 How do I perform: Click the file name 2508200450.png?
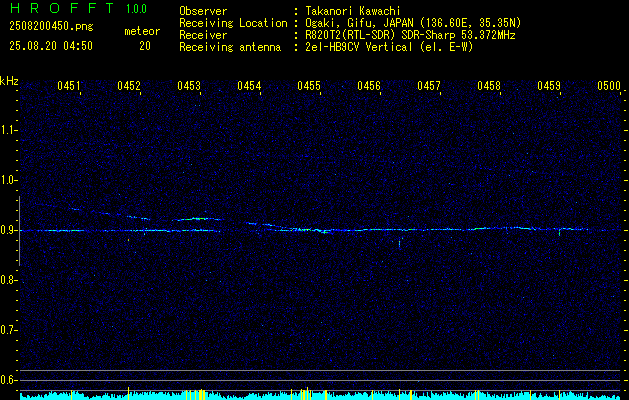[51, 27]
